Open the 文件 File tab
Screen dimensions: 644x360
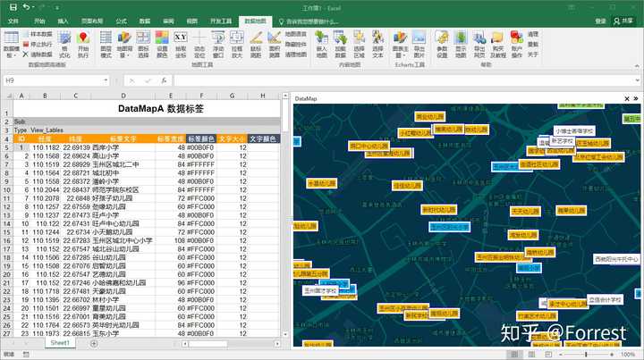coord(13,21)
